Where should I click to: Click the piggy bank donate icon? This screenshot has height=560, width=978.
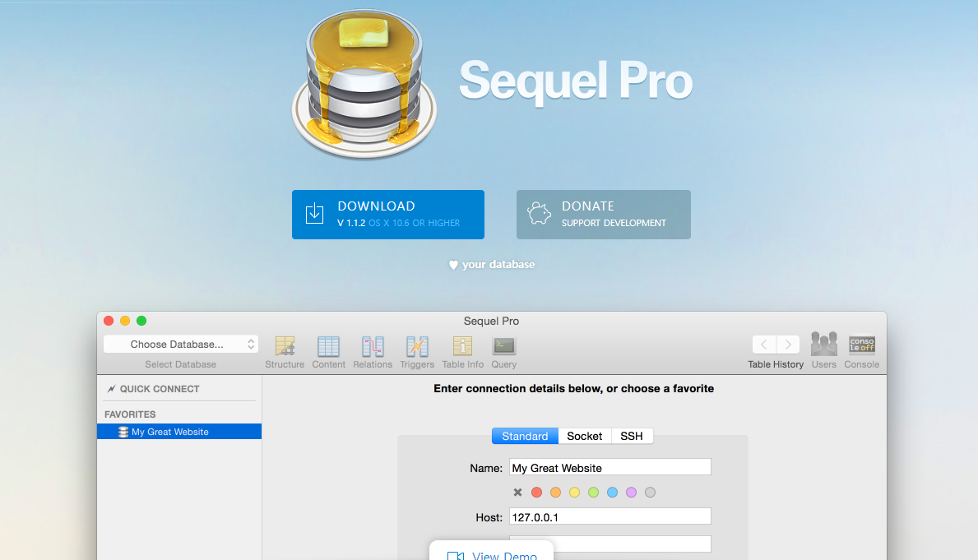click(540, 213)
